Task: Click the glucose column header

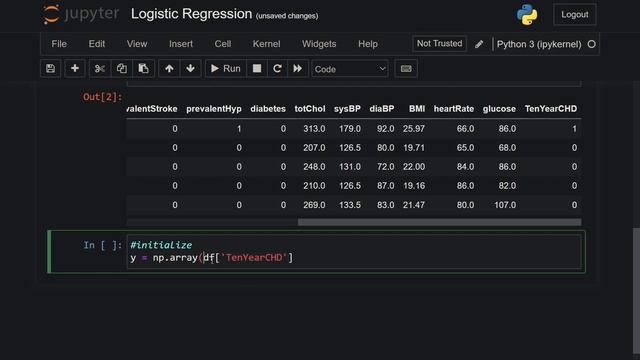Action: [x=499, y=109]
